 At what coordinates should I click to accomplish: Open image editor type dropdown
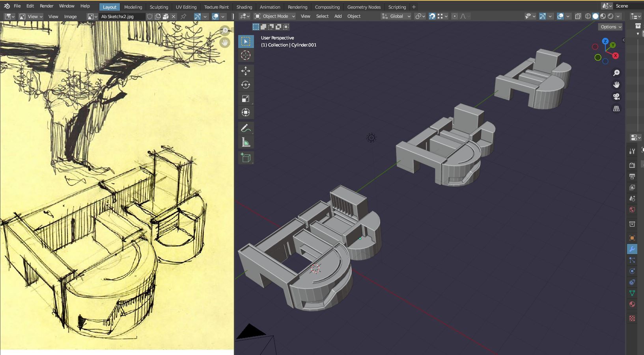[x=10, y=17]
